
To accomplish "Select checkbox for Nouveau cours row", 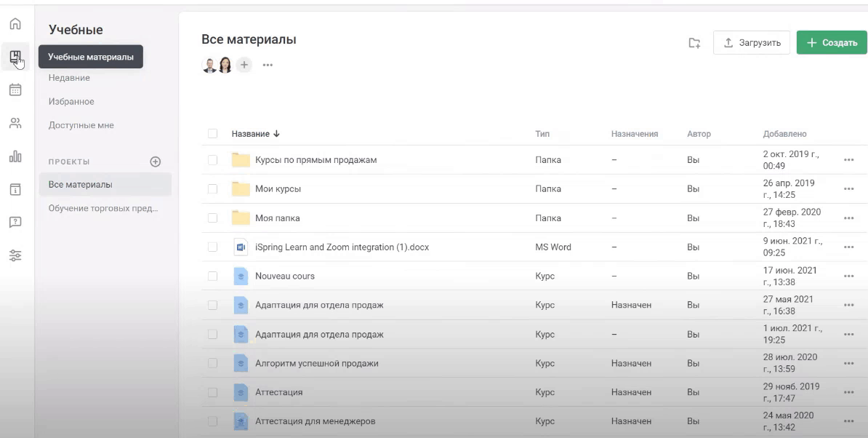I will (212, 276).
